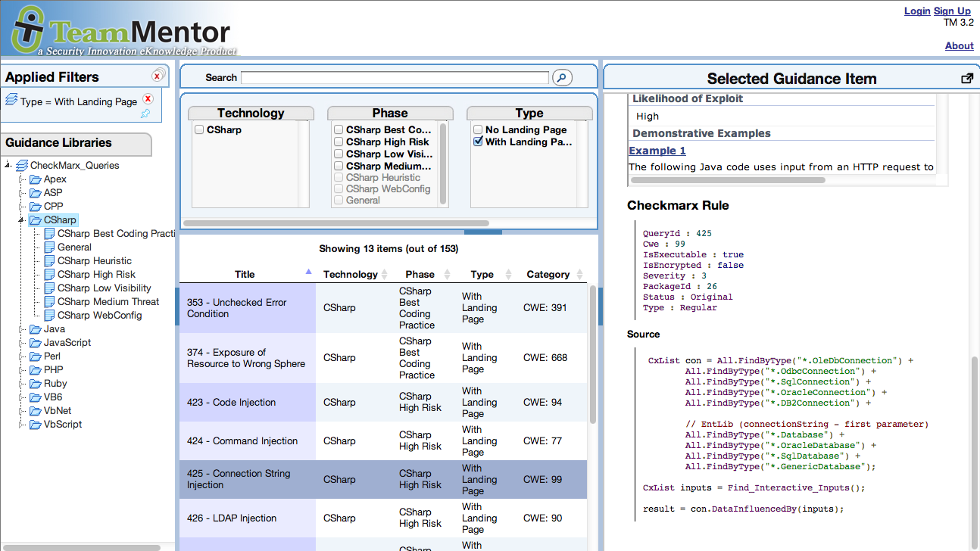Click the CPP folder icon
Screen dimensions: 980x551
pos(36,207)
